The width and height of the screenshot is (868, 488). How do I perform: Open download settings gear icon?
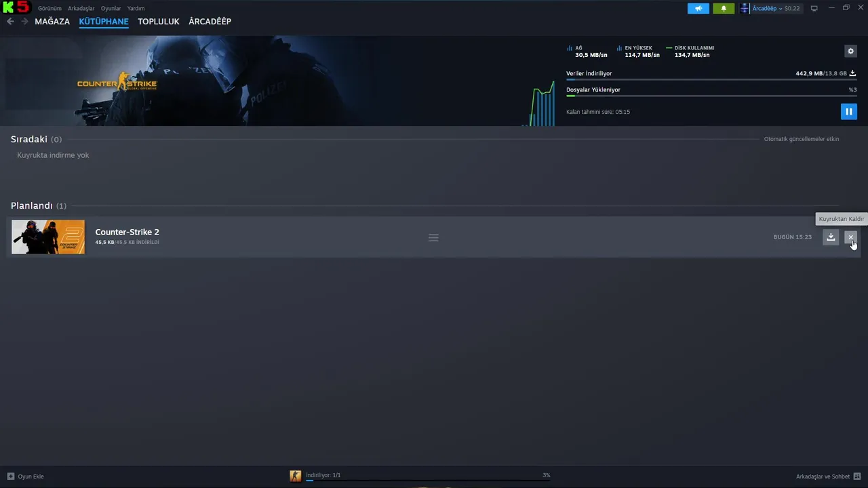pos(850,51)
